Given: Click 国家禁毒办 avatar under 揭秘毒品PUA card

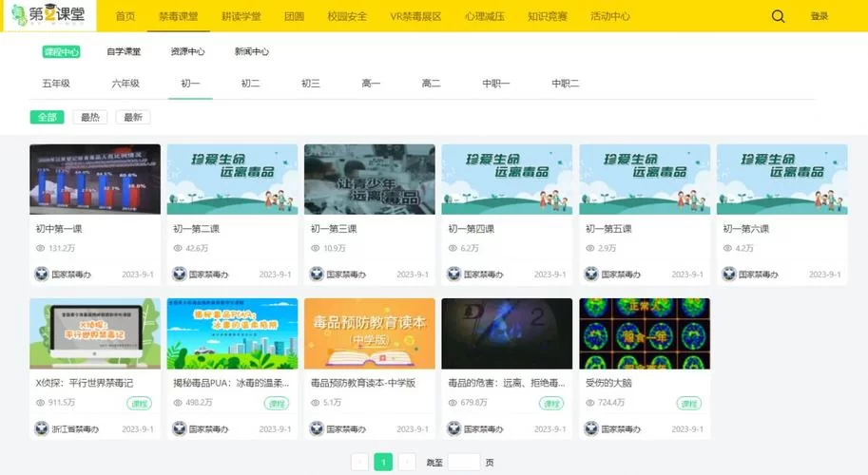Looking at the screenshot, I should pyautogui.click(x=179, y=428).
